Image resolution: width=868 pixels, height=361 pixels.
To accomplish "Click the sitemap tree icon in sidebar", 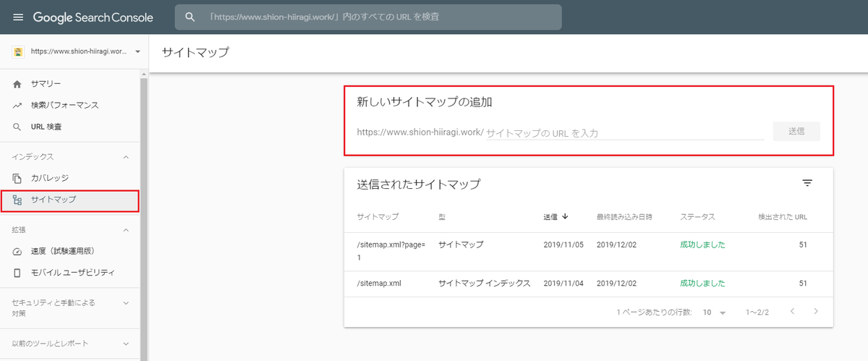I will 17,200.
